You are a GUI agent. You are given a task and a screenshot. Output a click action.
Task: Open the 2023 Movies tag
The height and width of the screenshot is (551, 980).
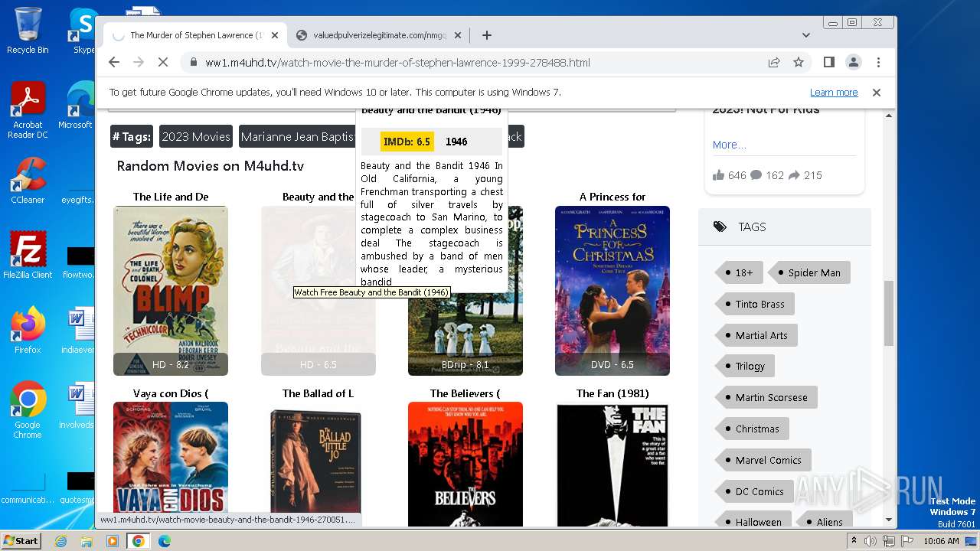(196, 136)
